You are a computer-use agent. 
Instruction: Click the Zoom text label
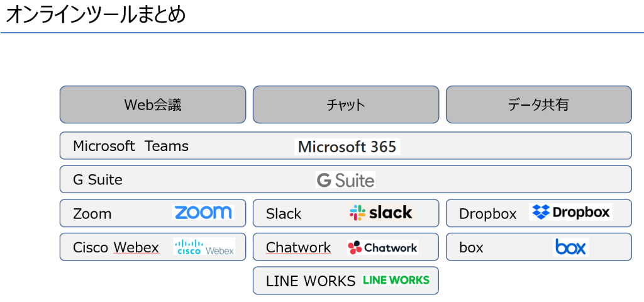pos(92,214)
